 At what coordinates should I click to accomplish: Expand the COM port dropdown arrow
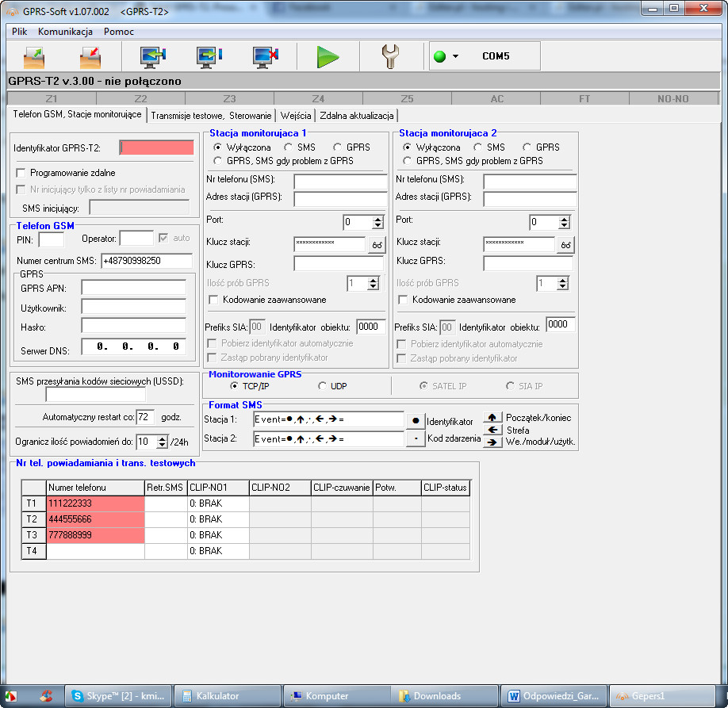[455, 56]
